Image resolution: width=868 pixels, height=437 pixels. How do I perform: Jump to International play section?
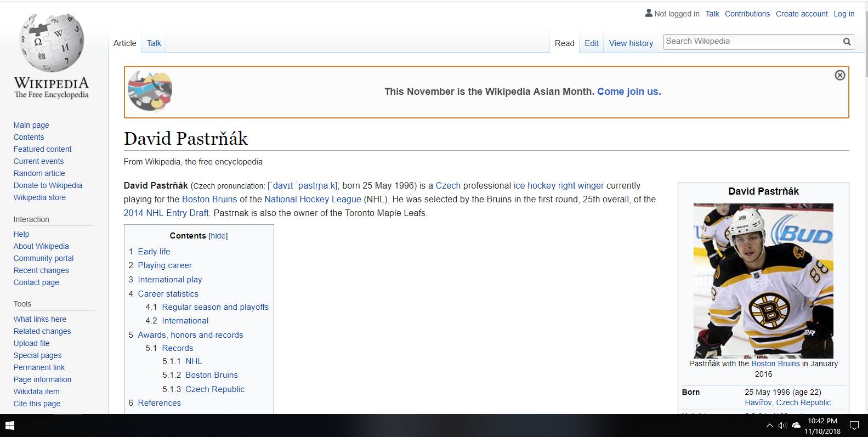170,280
